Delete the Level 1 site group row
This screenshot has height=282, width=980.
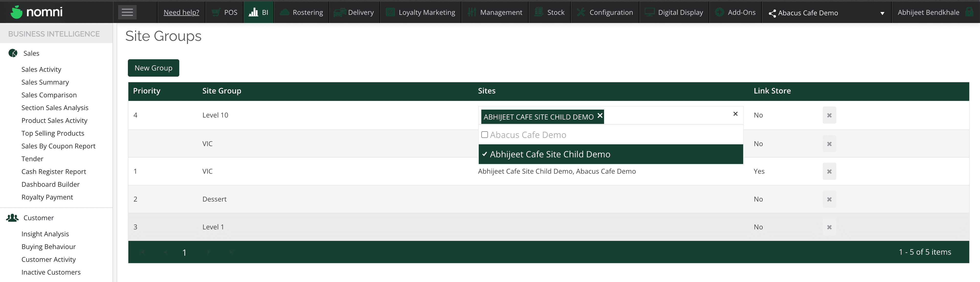(829, 227)
